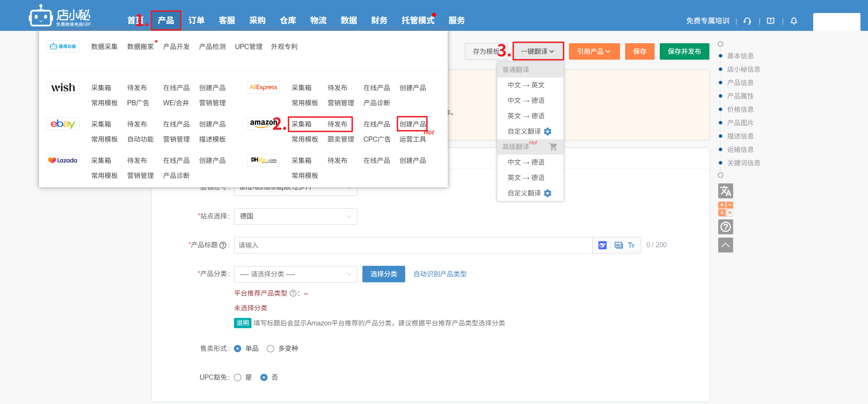Click the Tt text case icon
This screenshot has width=868, height=404.
click(631, 245)
